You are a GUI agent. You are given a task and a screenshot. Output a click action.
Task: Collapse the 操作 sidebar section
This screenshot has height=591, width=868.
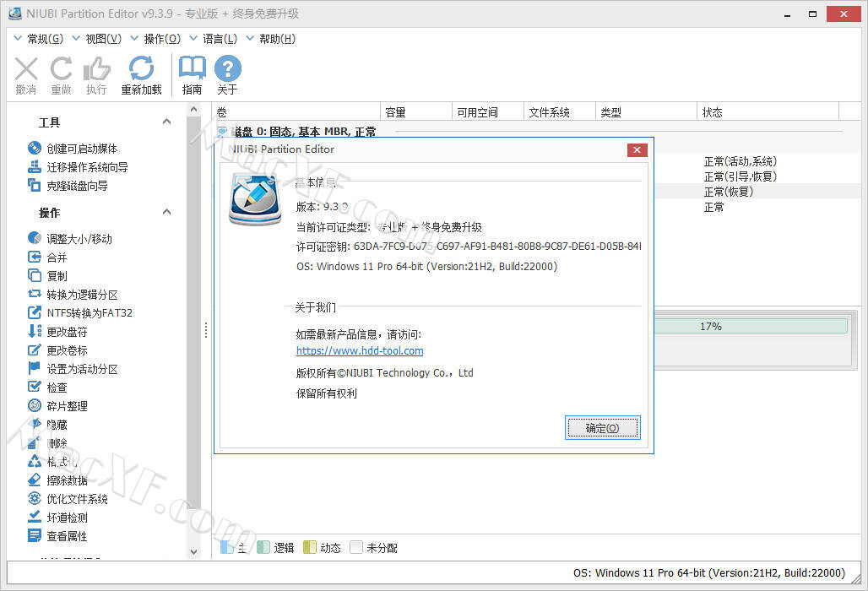point(166,210)
